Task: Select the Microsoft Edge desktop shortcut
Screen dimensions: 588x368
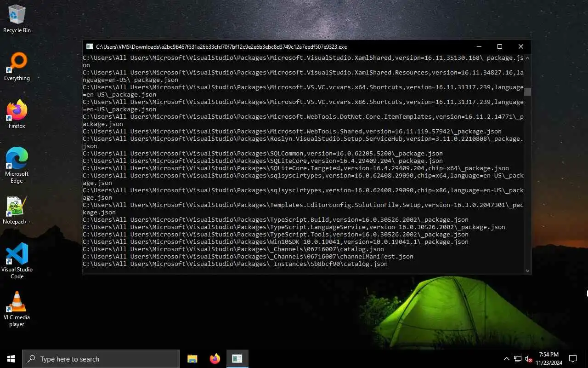Action: pyautogui.click(x=17, y=166)
